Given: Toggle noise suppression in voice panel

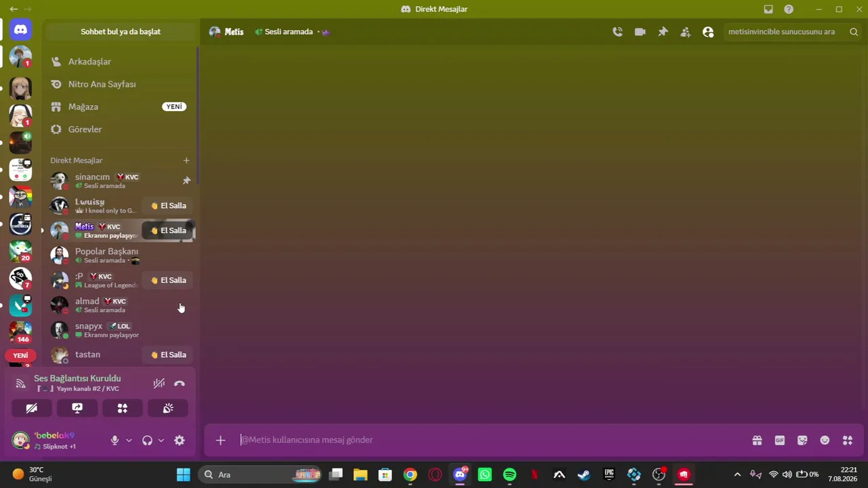Looking at the screenshot, I should pyautogui.click(x=159, y=384).
